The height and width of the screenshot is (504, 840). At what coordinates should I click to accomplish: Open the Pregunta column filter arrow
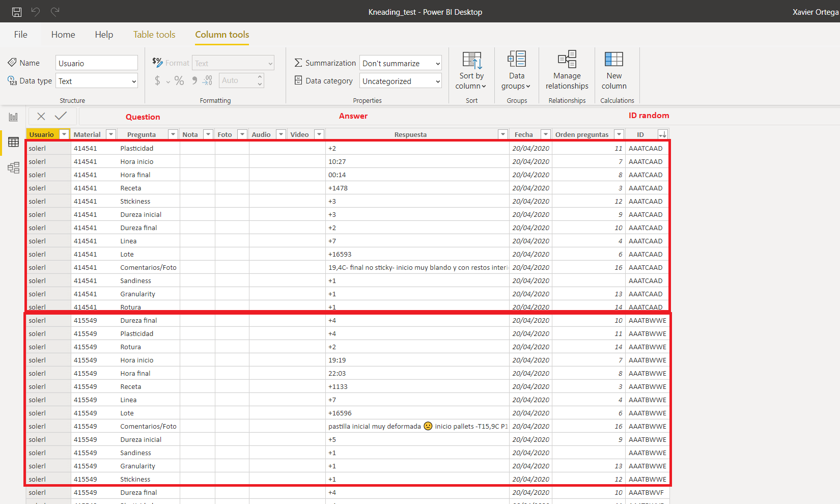[173, 134]
